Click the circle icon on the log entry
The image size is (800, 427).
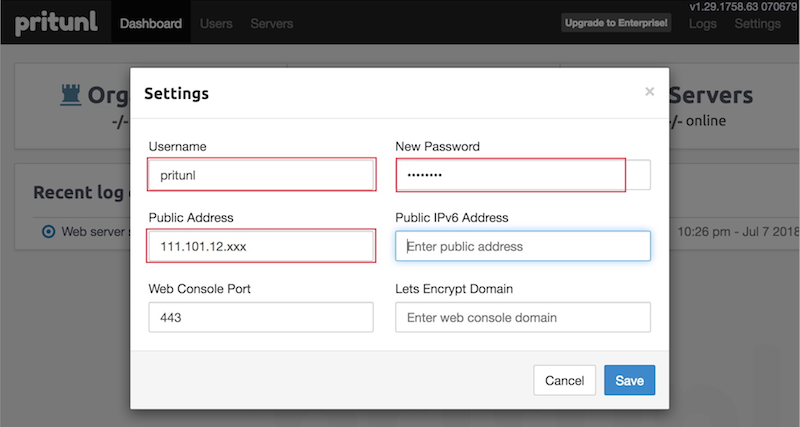pyautogui.click(x=48, y=231)
